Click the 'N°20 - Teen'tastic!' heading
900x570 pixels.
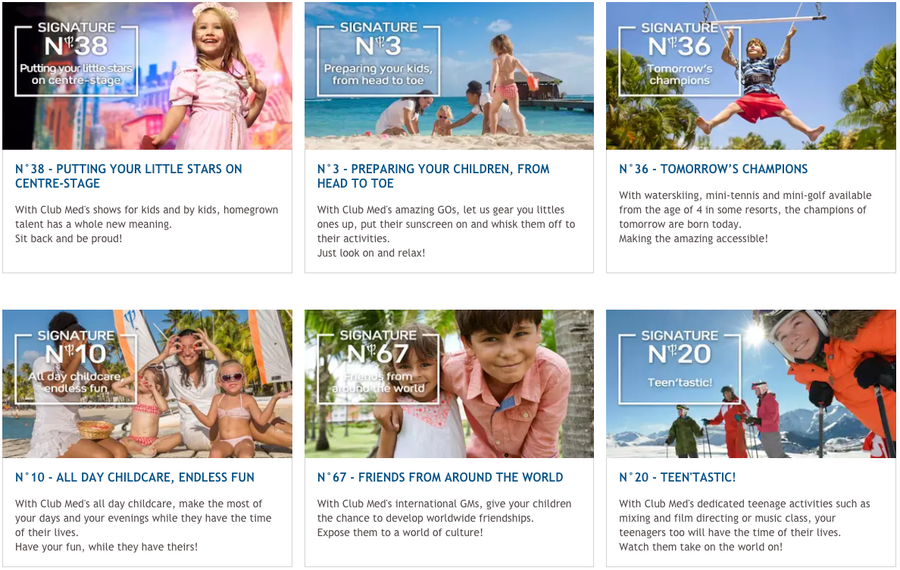tap(677, 478)
